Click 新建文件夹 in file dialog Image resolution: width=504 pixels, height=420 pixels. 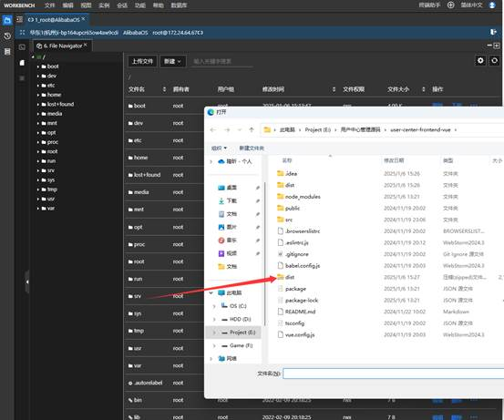(x=252, y=149)
